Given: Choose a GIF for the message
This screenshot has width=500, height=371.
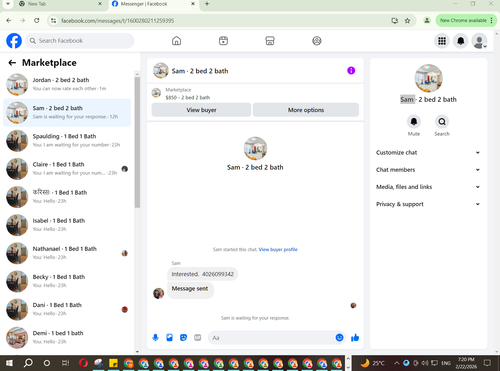Looking at the screenshot, I should click(x=197, y=338).
